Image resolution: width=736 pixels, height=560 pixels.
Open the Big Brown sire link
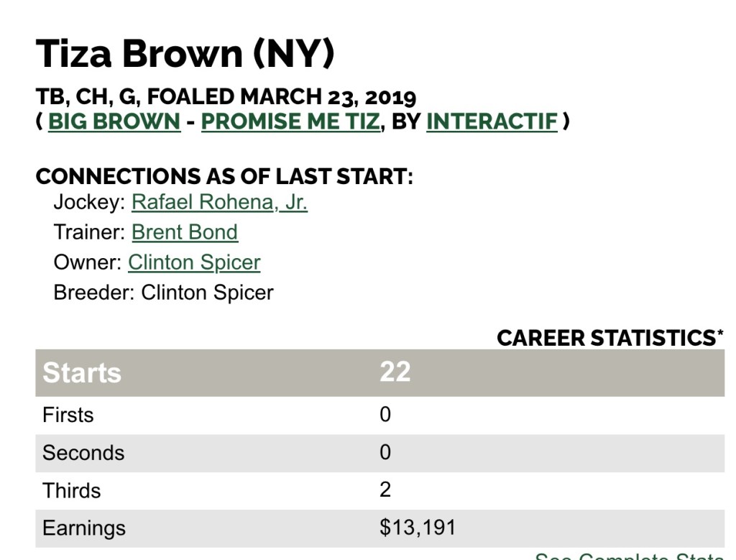(114, 121)
